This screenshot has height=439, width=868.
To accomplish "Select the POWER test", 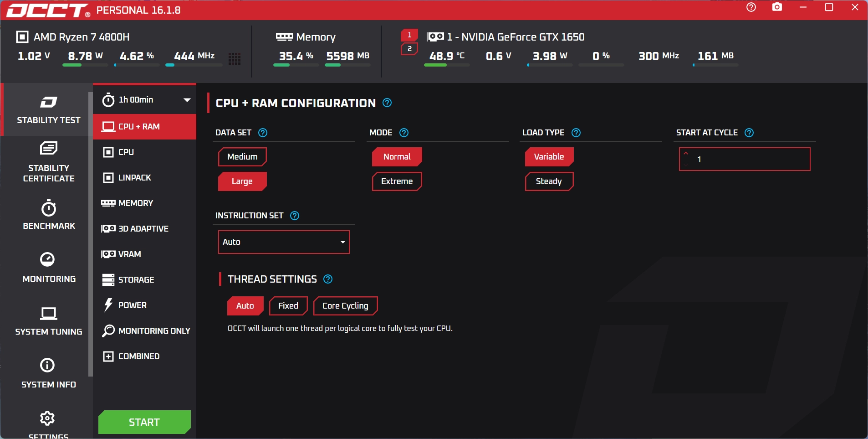I will pyautogui.click(x=145, y=305).
